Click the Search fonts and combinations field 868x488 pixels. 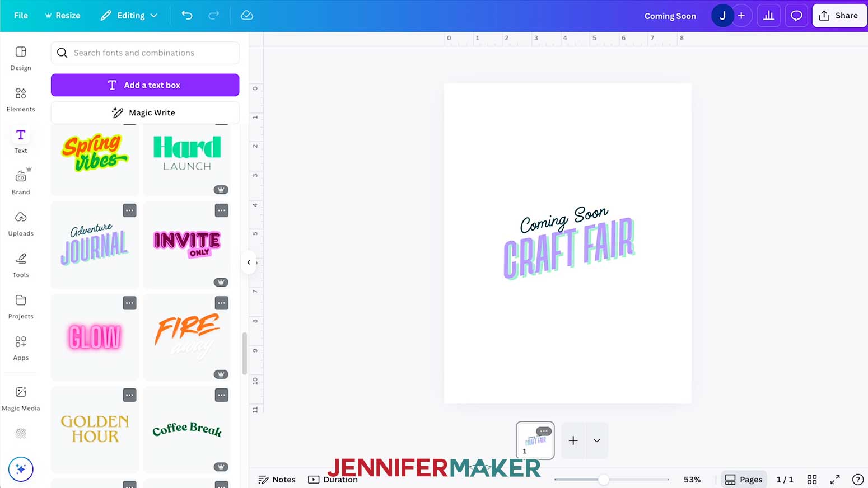pos(145,53)
